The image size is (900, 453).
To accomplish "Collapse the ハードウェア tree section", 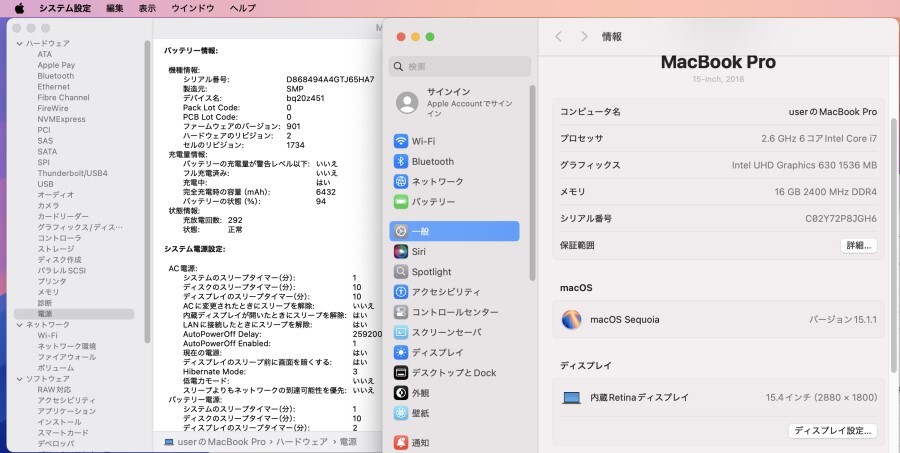I will pos(20,44).
